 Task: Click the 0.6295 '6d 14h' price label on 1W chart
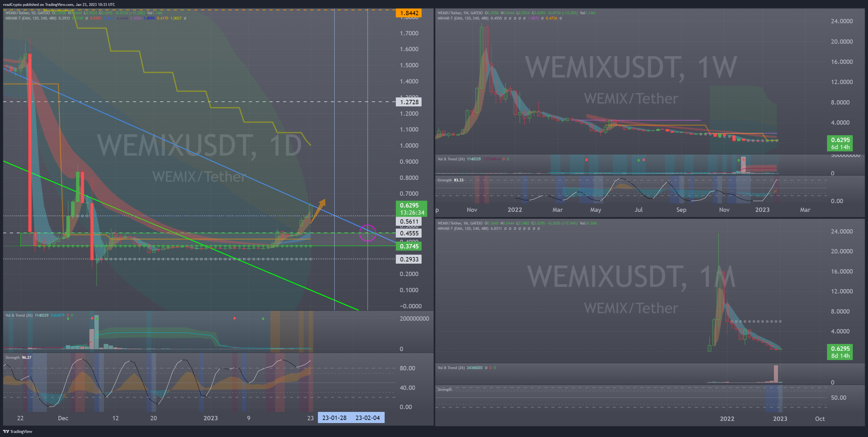(840, 143)
